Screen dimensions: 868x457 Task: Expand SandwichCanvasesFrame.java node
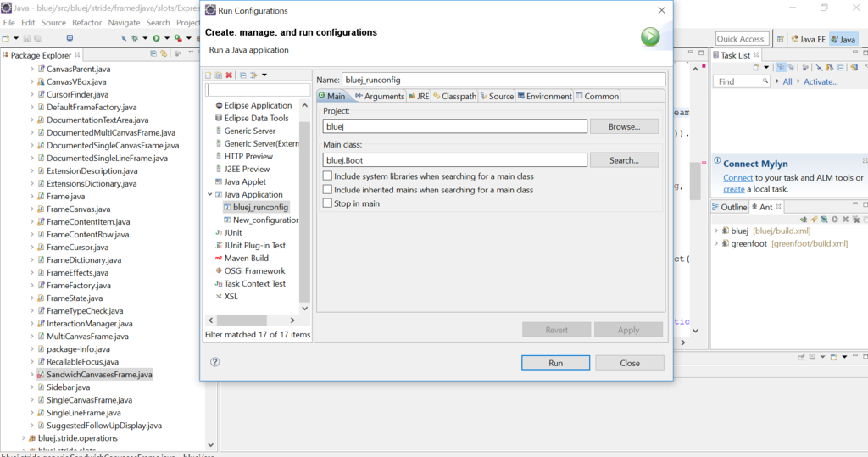coord(31,375)
